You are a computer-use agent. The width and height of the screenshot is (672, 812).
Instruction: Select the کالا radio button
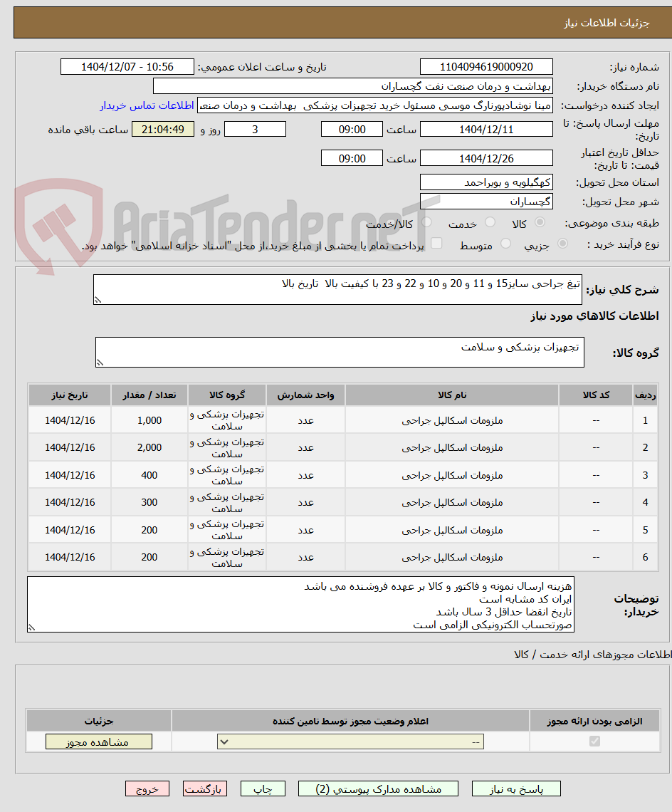coord(540,222)
